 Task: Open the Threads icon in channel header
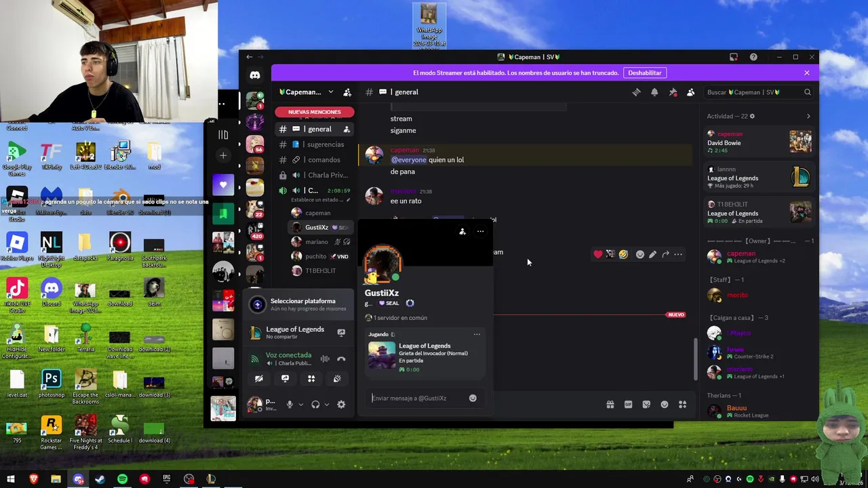coord(636,92)
